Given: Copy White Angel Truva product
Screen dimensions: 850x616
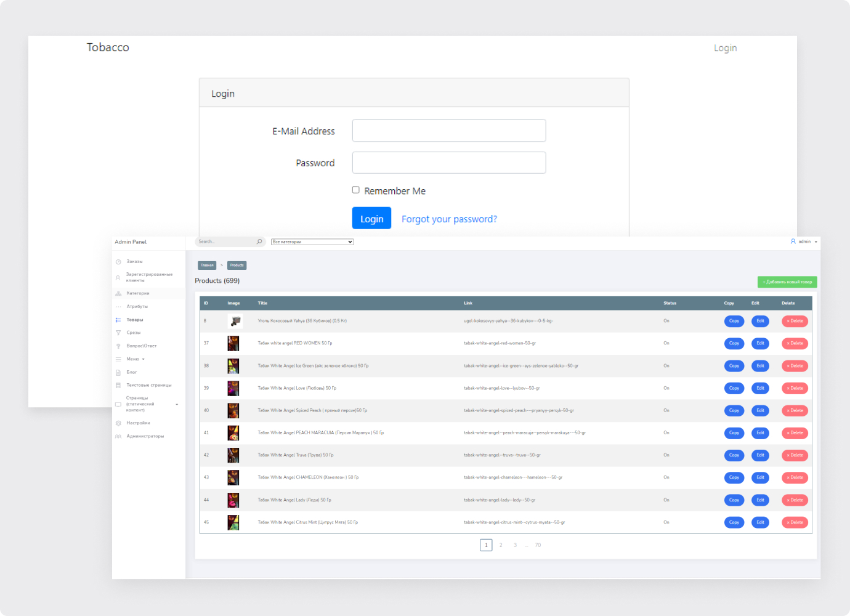Looking at the screenshot, I should tap(734, 455).
